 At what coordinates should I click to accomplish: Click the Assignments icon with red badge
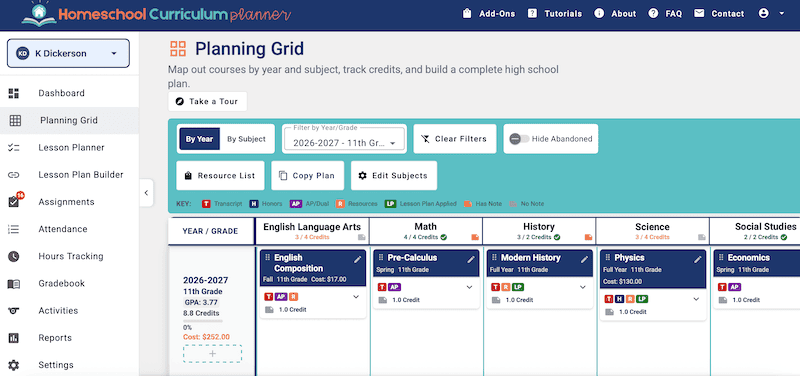[x=14, y=201]
